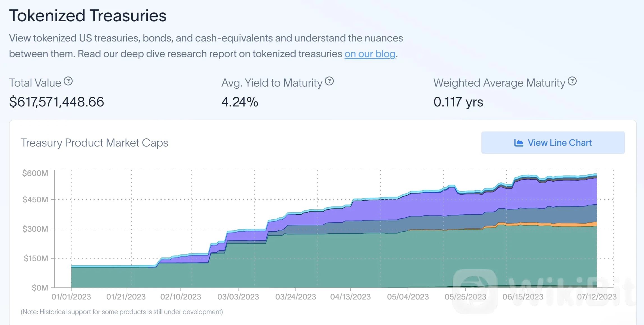The image size is (644, 325).
Task: Open the help icon beside Weighted Average Maturity
Action: (x=572, y=81)
